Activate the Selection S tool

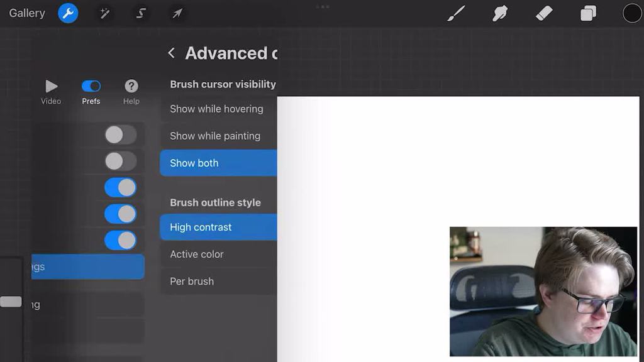(x=141, y=13)
